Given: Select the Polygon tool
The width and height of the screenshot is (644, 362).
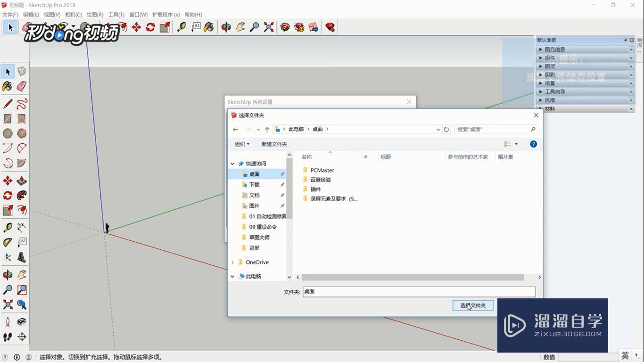Looking at the screenshot, I should pyautogui.click(x=22, y=133).
